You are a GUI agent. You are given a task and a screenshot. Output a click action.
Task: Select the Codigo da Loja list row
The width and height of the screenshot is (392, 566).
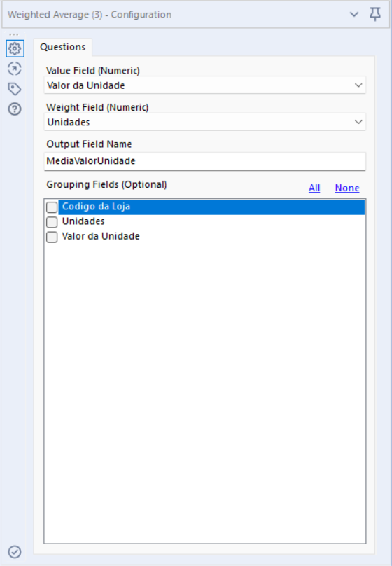click(211, 207)
